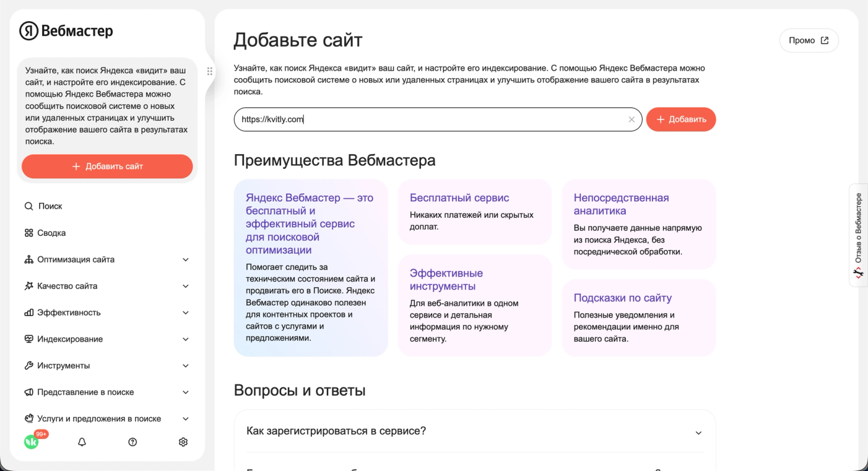Expand Услуги и предложения в поиске chevron
Screen dimensions: 868x471
(185, 419)
